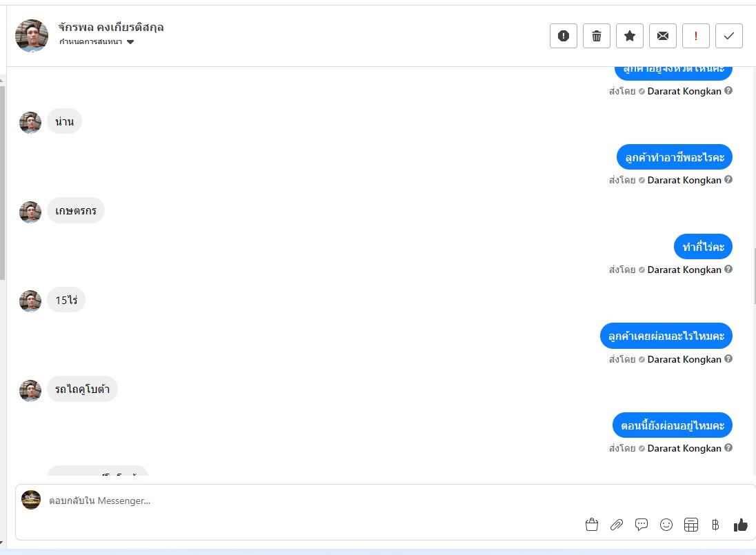Viewport: 756px width, 555px height.
Task: Mark conversation done with checkmark button
Action: (729, 36)
